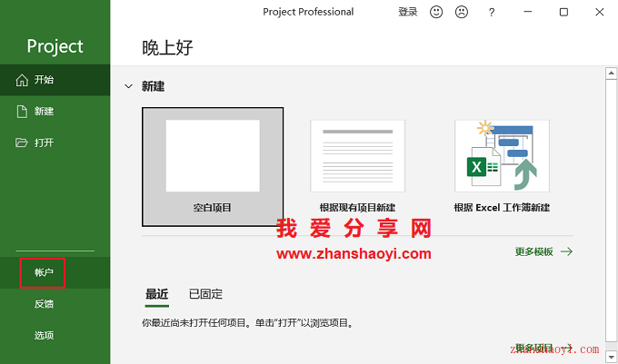Click the home icon beside 开始

(22, 80)
